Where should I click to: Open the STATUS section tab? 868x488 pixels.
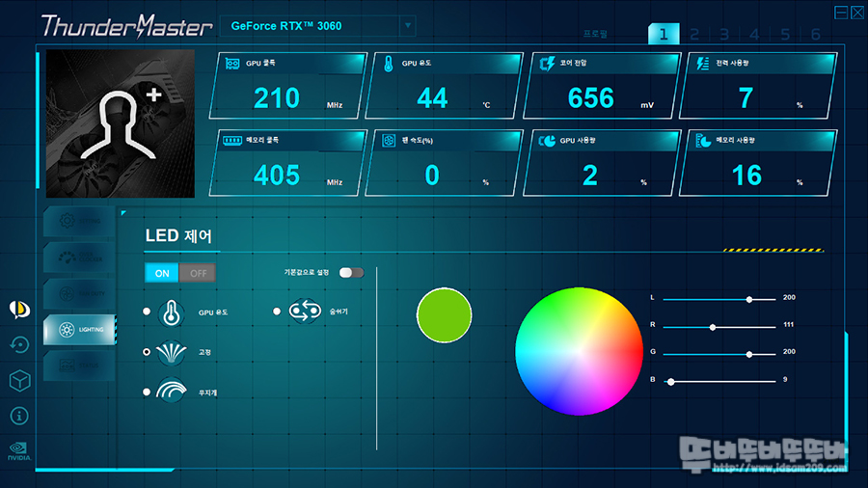coord(79,366)
